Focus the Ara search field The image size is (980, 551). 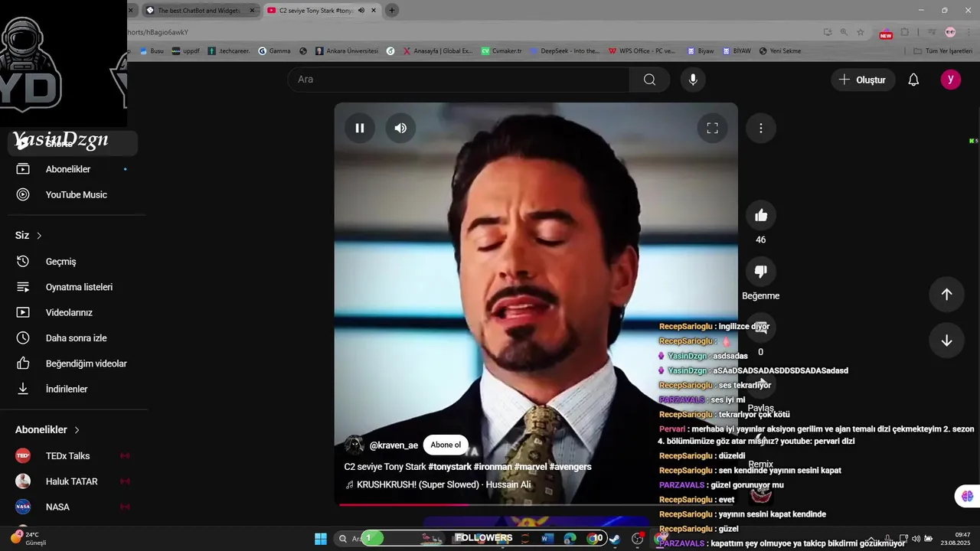coord(458,80)
